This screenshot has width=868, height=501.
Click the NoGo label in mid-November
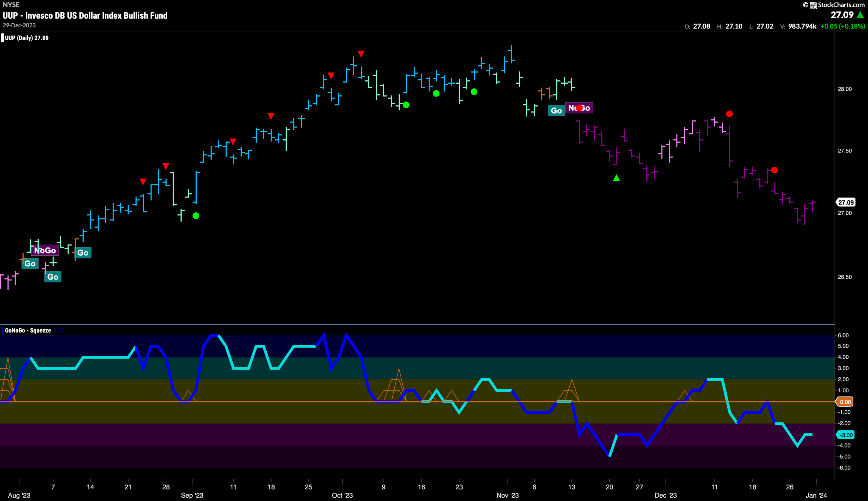[x=579, y=108]
